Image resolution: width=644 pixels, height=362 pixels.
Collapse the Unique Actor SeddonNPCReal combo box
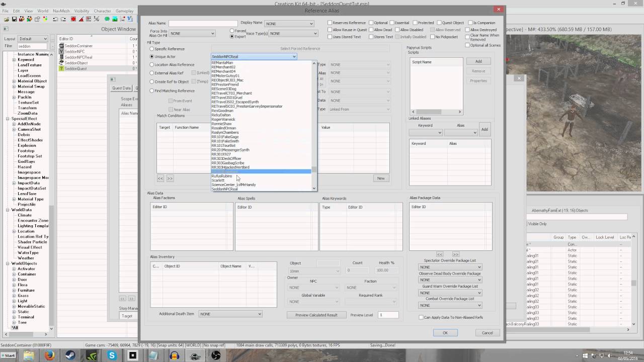(254, 57)
